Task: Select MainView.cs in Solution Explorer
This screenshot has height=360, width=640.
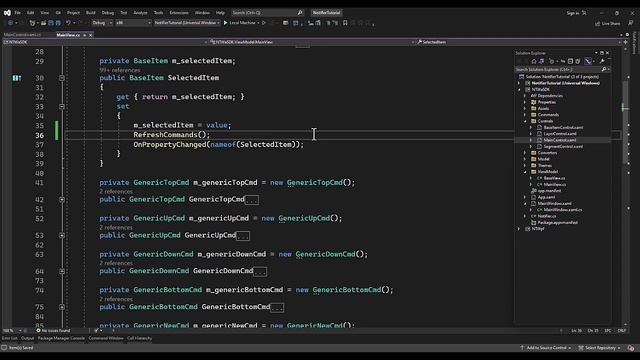Action: point(555,184)
